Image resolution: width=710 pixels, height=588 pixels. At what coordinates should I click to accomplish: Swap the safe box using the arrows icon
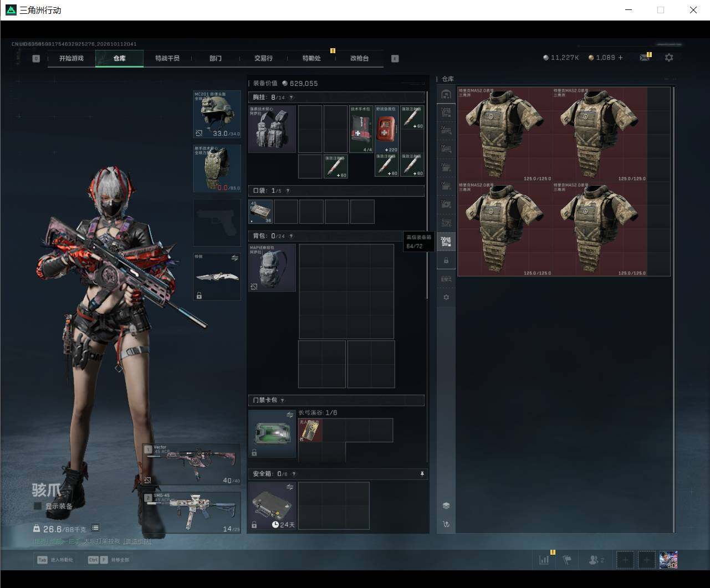point(289,487)
